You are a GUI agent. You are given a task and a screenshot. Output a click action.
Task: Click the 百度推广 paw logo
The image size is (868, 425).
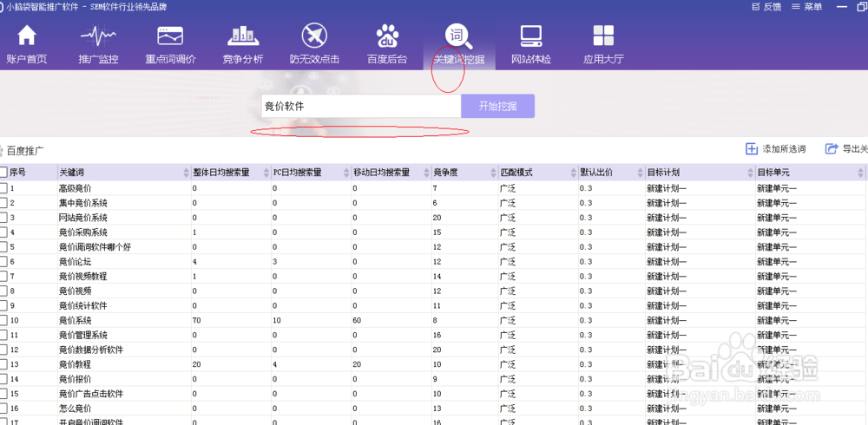(2, 150)
